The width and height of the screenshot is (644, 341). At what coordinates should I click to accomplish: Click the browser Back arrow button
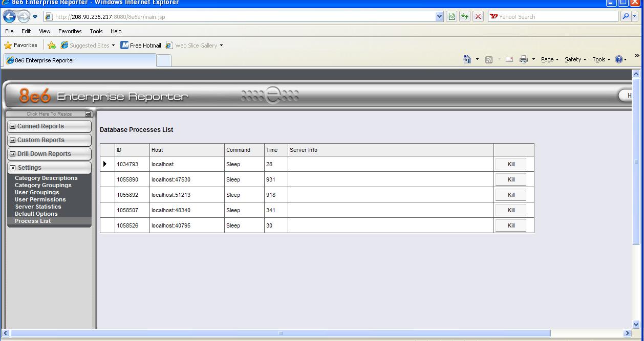[x=10, y=17]
